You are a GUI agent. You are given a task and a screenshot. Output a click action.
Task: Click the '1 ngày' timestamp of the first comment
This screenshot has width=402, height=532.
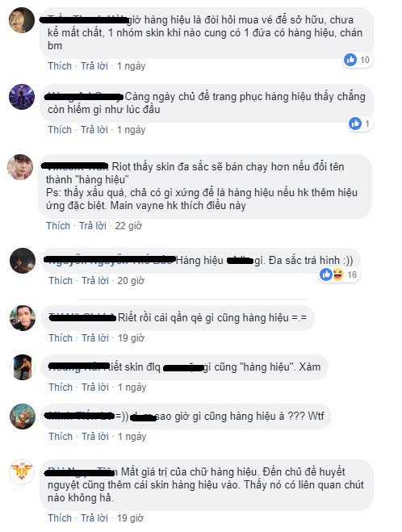tap(132, 66)
